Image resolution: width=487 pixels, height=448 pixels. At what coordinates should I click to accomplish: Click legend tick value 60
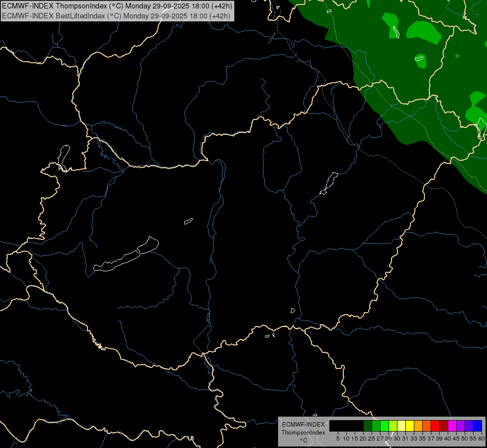coord(482,439)
